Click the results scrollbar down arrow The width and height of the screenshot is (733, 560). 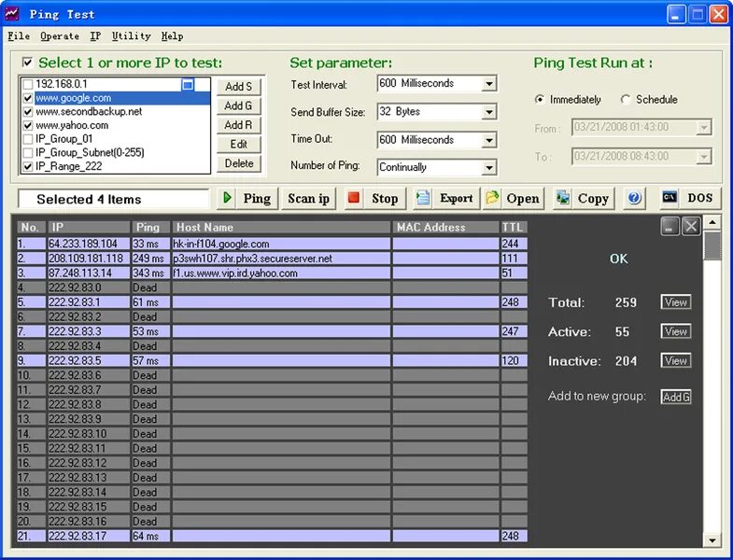click(x=712, y=540)
